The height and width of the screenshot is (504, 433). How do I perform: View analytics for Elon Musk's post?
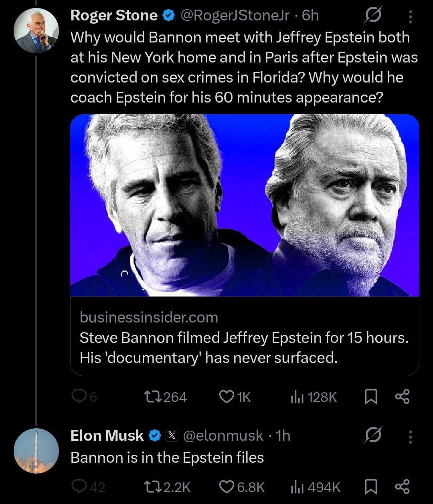[x=295, y=487]
